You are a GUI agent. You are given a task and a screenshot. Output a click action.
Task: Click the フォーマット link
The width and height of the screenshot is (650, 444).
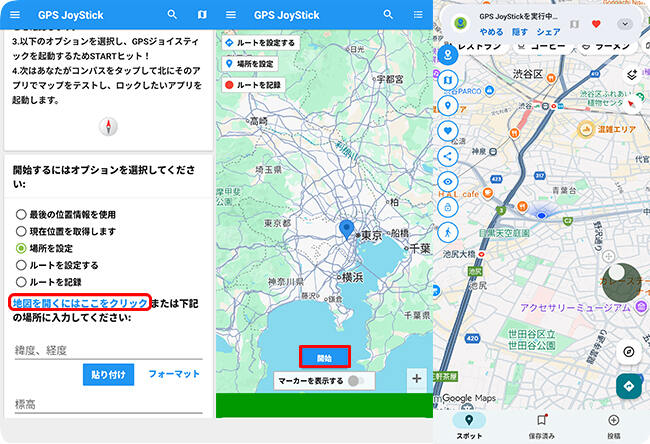coord(174,374)
